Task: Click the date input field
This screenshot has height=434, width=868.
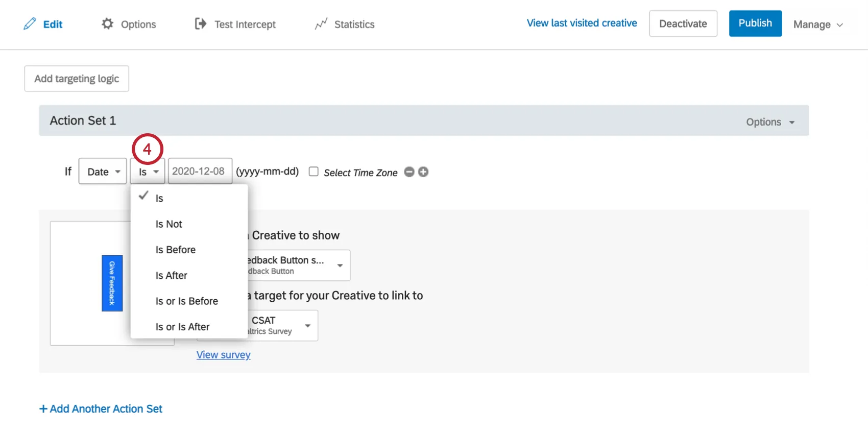Action: pyautogui.click(x=200, y=172)
